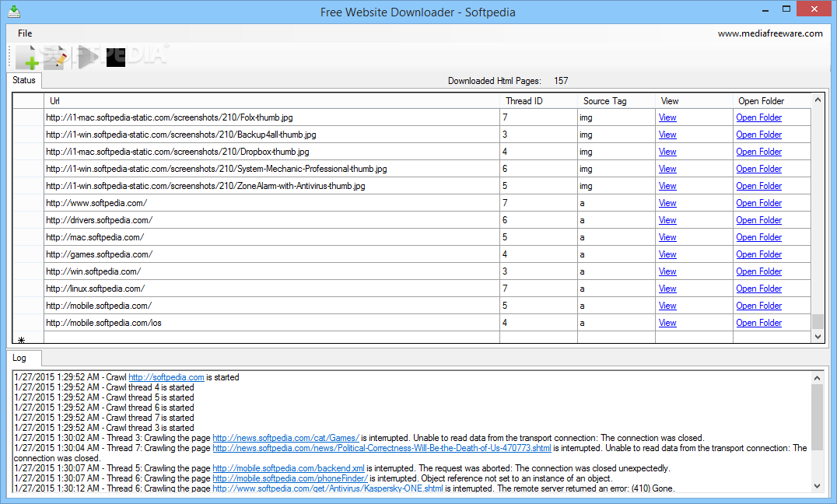Open Folder for ZoneAlarm-with-Antivirus row
837x504 pixels.
(x=758, y=186)
